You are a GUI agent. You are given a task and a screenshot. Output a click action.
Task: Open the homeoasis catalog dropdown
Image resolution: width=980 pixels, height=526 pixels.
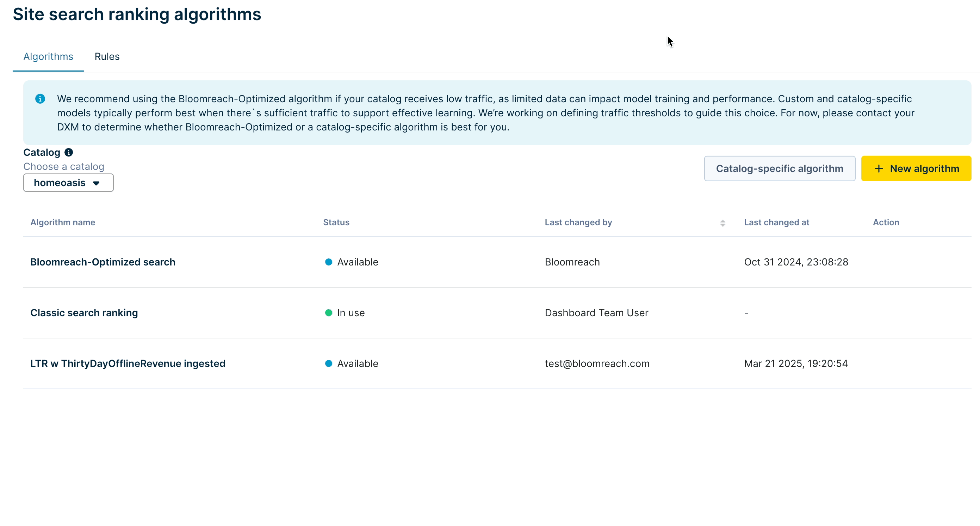coord(68,183)
